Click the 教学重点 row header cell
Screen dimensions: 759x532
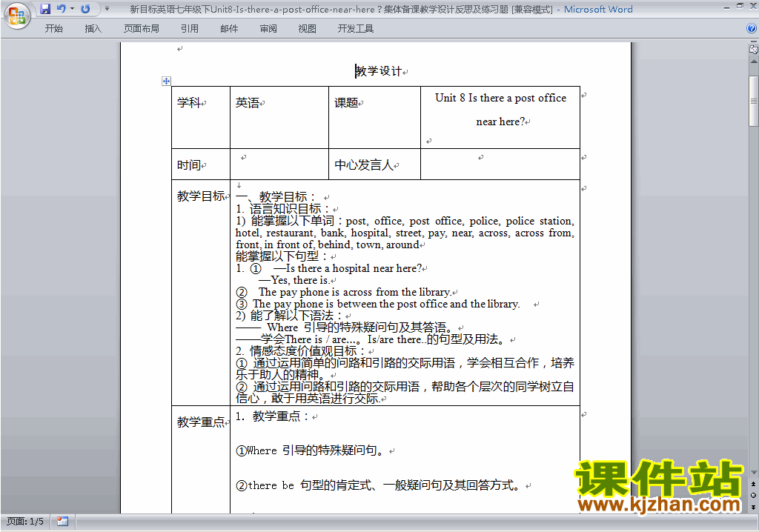click(x=200, y=460)
